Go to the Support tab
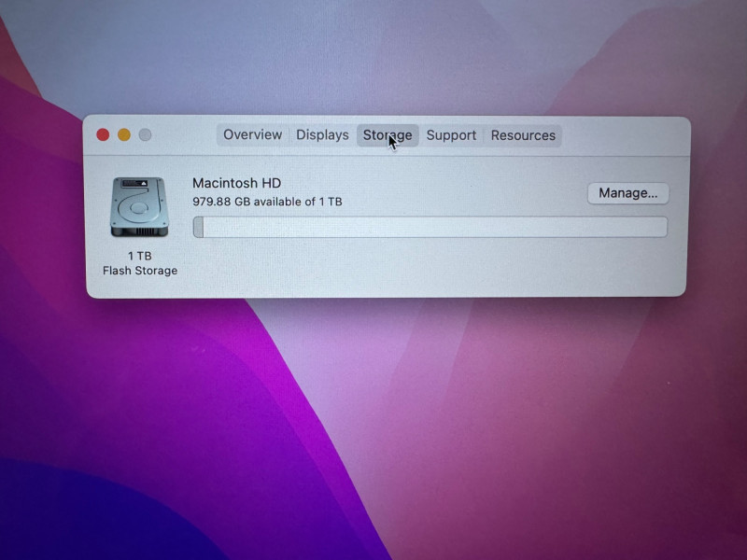Screen dimensions: 747x560 [x=451, y=135]
